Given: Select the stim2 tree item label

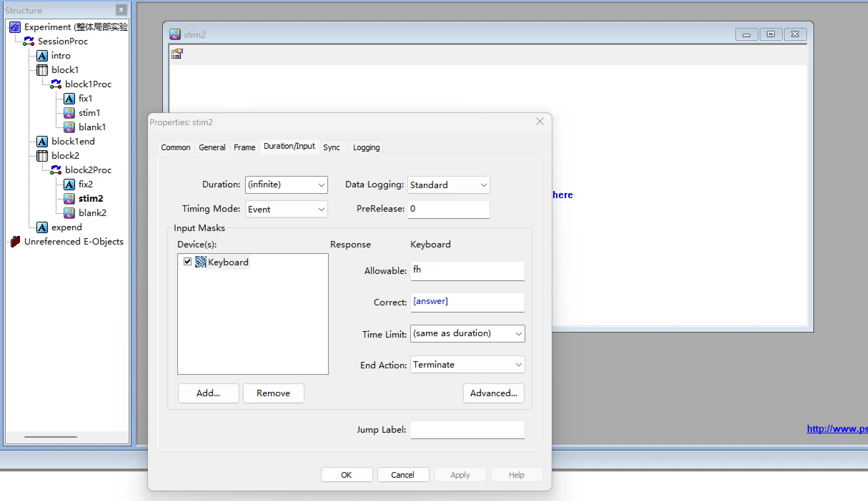Looking at the screenshot, I should click(91, 199).
